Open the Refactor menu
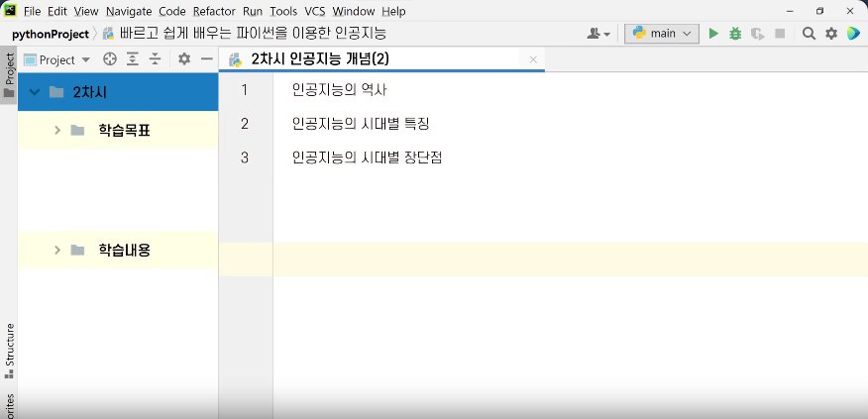This screenshot has height=419, width=868. point(214,11)
